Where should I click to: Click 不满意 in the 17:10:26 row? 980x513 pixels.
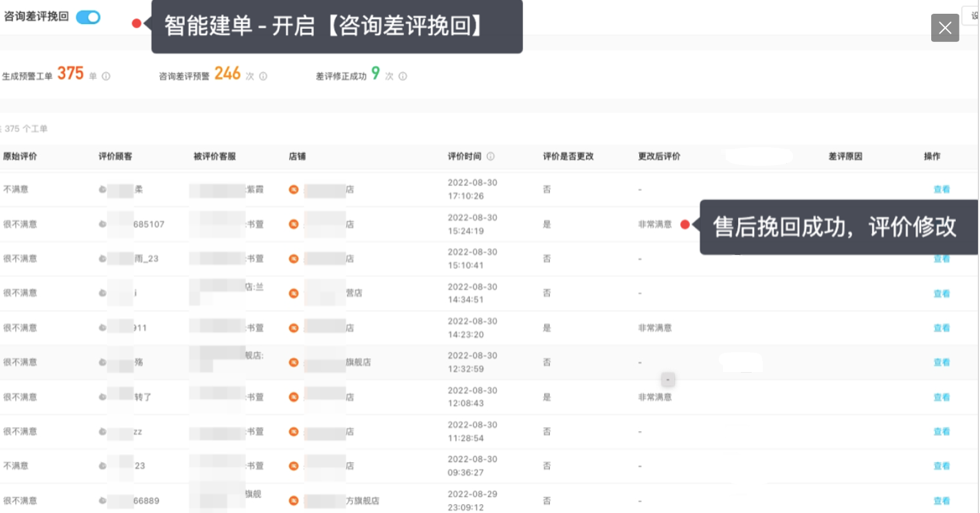click(16, 190)
